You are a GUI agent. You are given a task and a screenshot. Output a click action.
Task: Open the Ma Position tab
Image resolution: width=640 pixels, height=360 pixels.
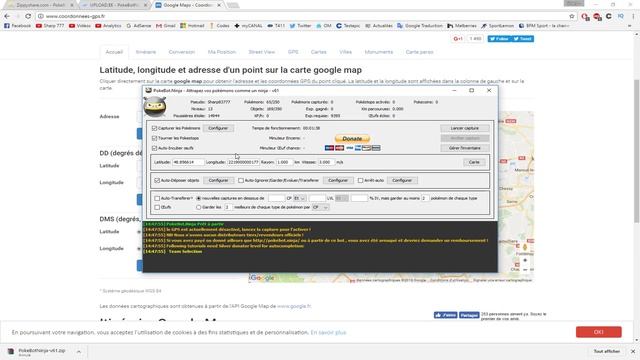click(222, 52)
